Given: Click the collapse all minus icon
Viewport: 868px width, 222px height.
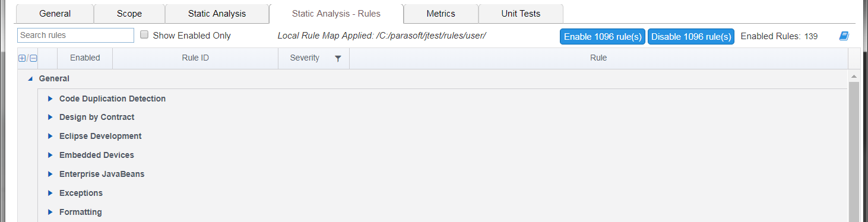Looking at the screenshot, I should [33, 58].
